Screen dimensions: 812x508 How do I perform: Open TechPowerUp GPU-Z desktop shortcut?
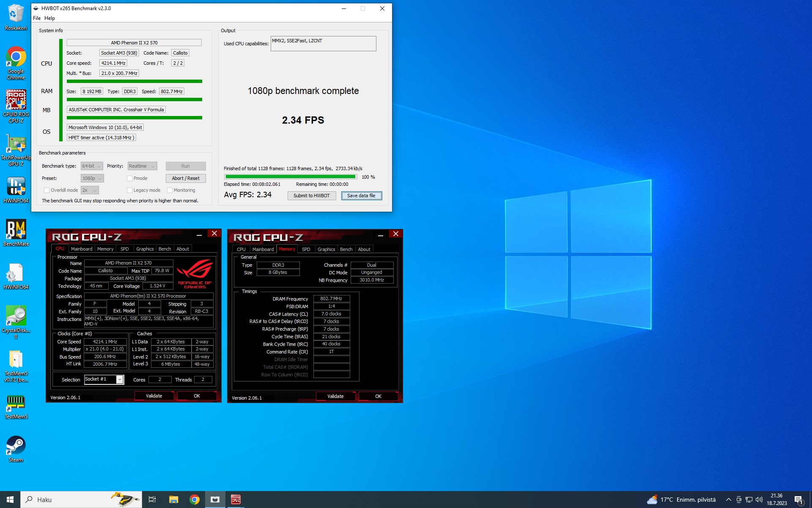[x=16, y=149]
